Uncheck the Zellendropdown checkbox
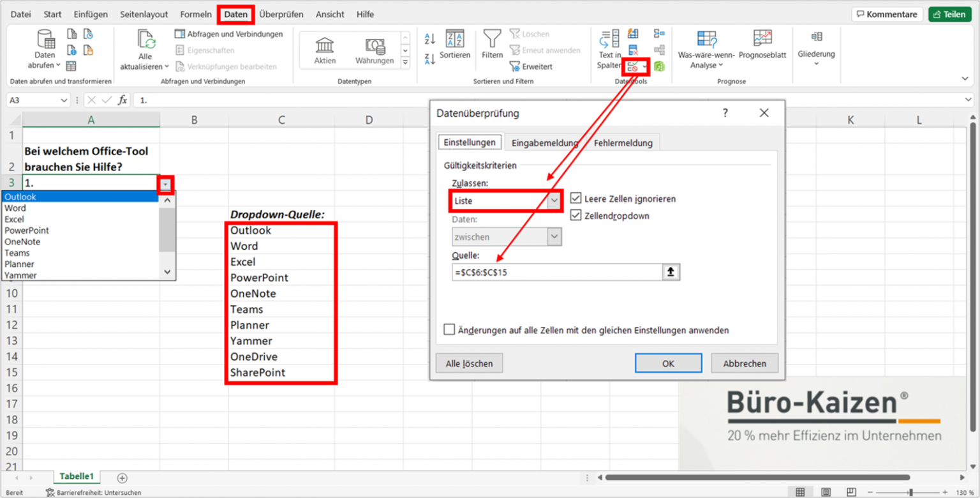 [x=576, y=216]
